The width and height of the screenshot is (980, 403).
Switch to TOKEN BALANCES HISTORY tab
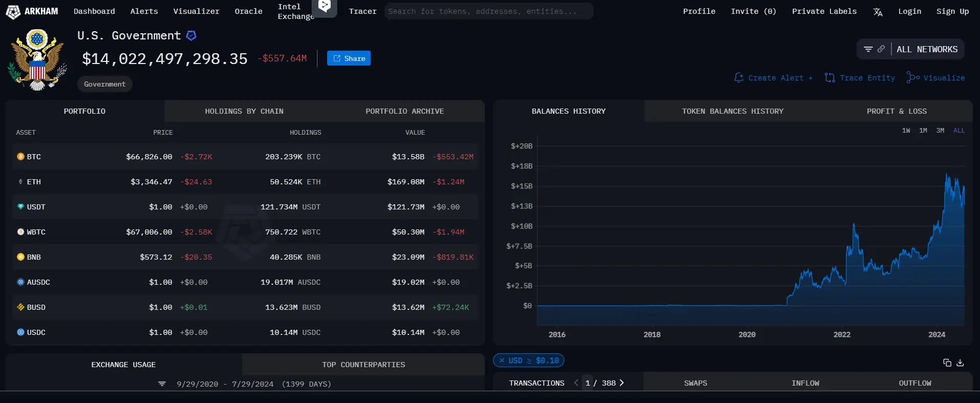pyautogui.click(x=733, y=111)
